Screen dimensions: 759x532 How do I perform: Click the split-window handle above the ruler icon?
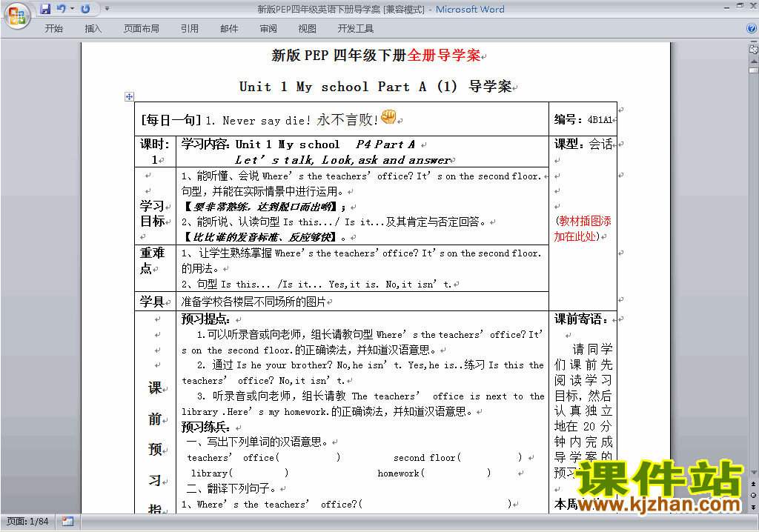coord(754,41)
